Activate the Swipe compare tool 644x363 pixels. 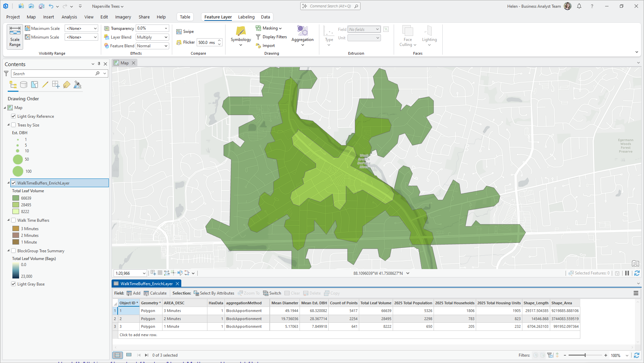click(185, 31)
